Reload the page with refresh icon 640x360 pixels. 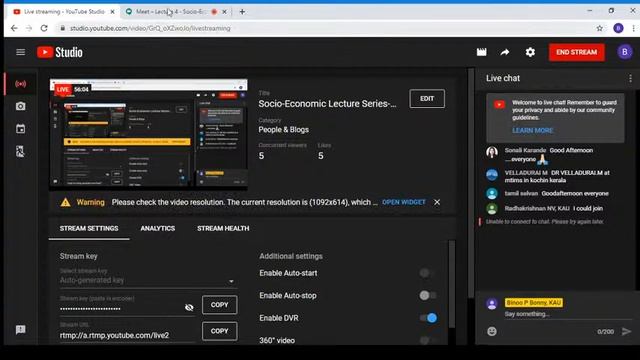tap(44, 28)
